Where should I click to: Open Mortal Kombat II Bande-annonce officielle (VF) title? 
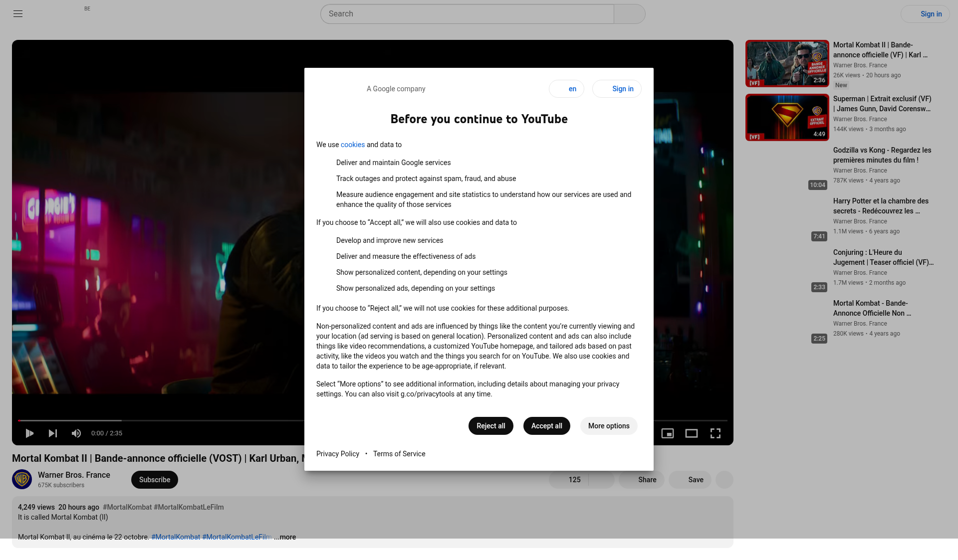pyautogui.click(x=880, y=50)
